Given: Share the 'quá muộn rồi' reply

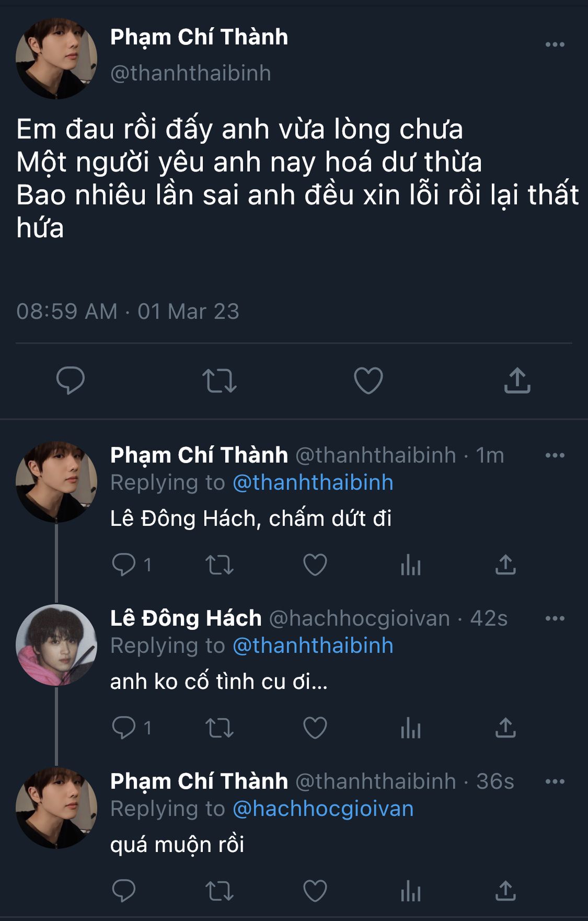Looking at the screenshot, I should click(505, 891).
